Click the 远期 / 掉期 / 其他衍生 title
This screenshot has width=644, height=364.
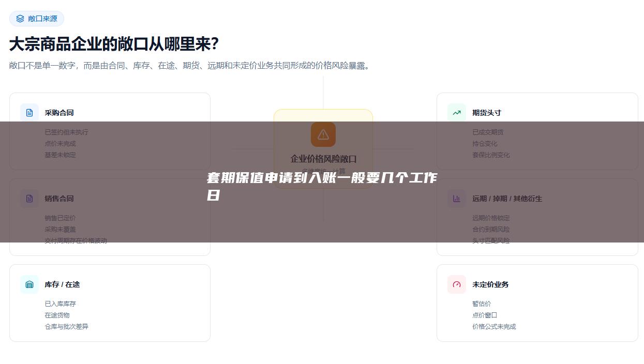click(507, 199)
